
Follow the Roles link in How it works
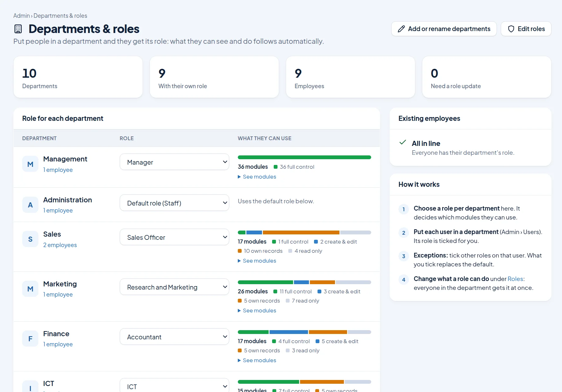pyautogui.click(x=515, y=279)
